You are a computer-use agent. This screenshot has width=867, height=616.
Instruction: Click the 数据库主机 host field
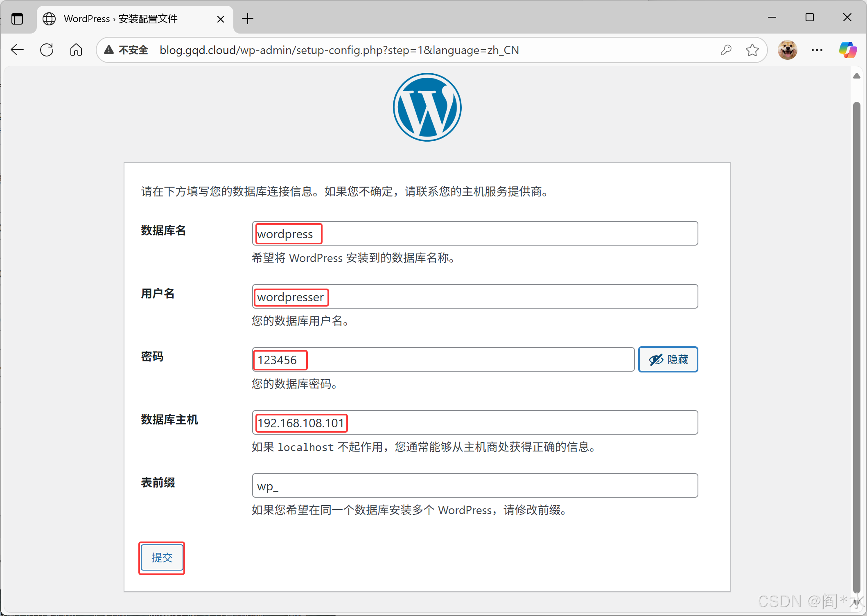tap(475, 422)
